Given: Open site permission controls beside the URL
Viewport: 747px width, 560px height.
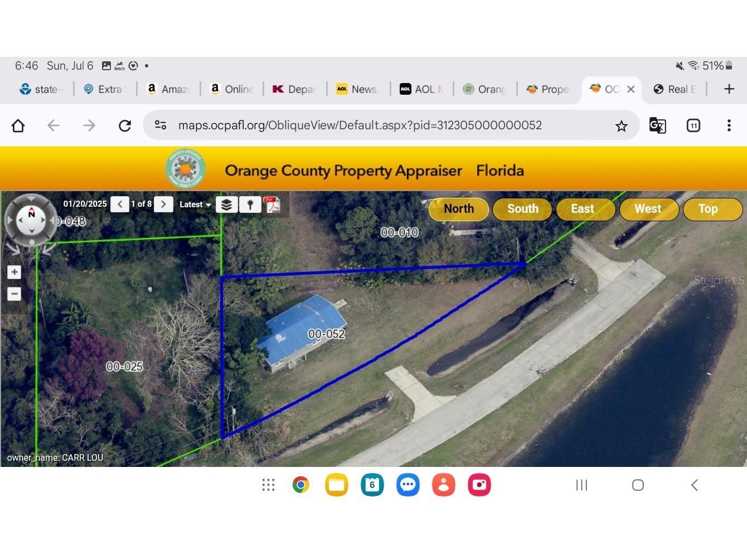Looking at the screenshot, I should [161, 125].
